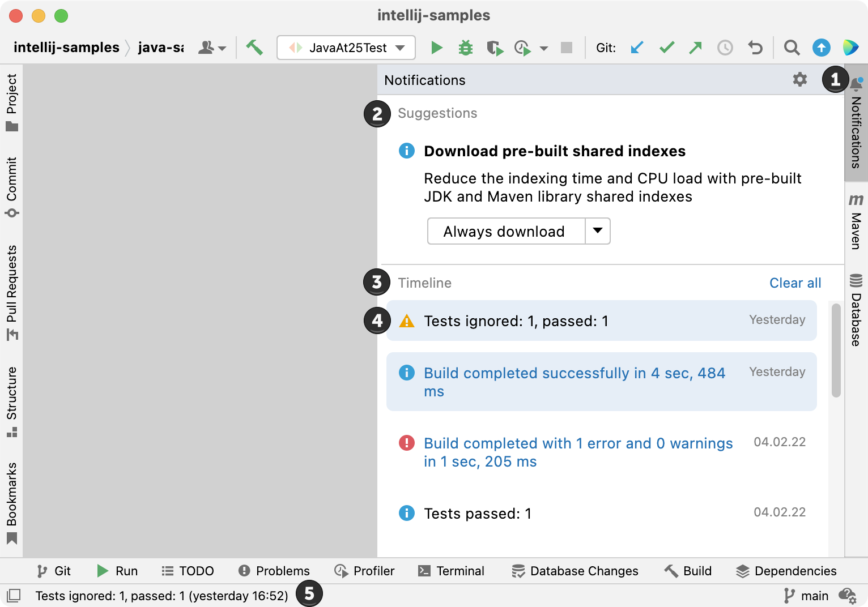This screenshot has width=868, height=607.
Task: Update project with Git blue arrow
Action: [x=637, y=48]
